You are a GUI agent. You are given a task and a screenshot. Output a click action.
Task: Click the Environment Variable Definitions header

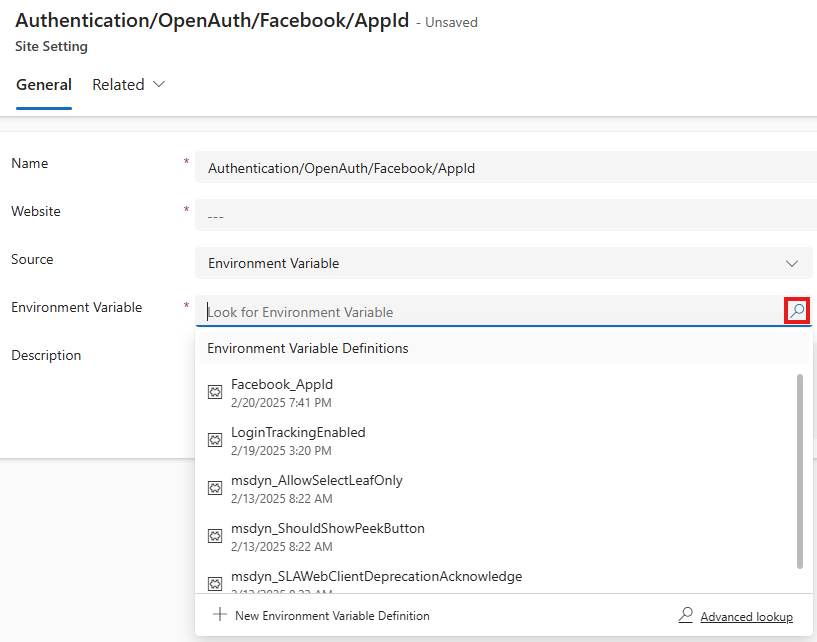pyautogui.click(x=307, y=348)
